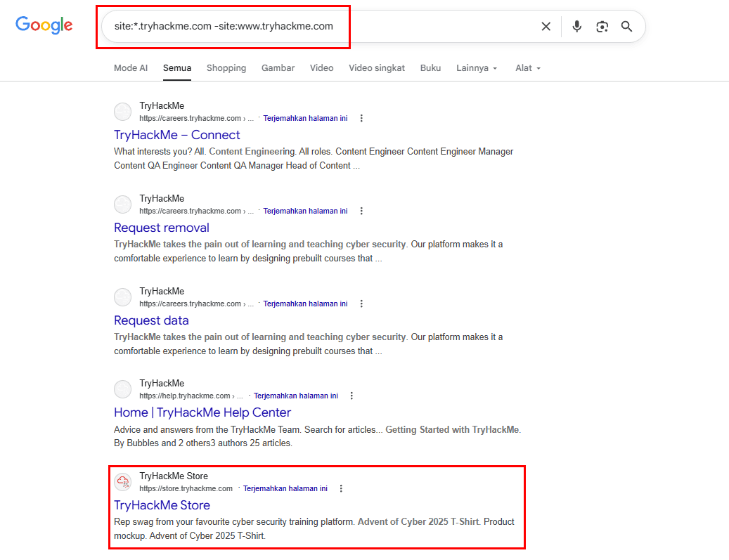Open the Shopping tab
The width and height of the screenshot is (729, 560).
pyautogui.click(x=226, y=68)
